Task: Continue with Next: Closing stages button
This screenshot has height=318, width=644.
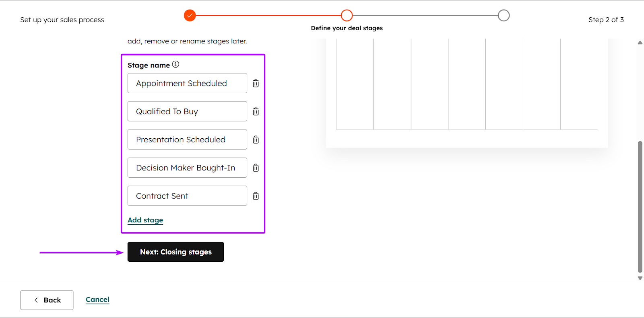Action: [175, 252]
